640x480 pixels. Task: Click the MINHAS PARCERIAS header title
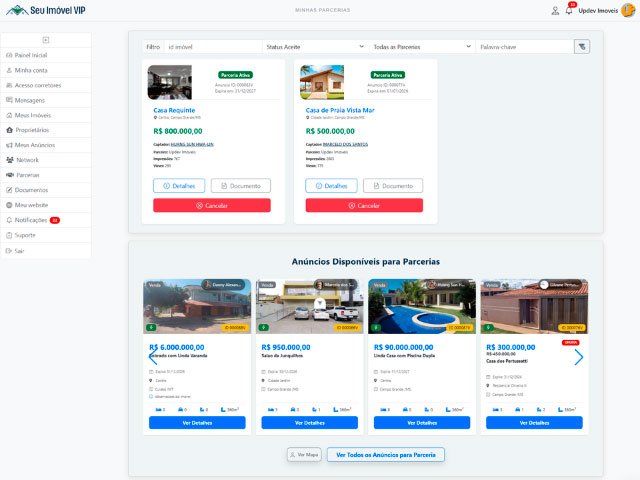(322, 10)
